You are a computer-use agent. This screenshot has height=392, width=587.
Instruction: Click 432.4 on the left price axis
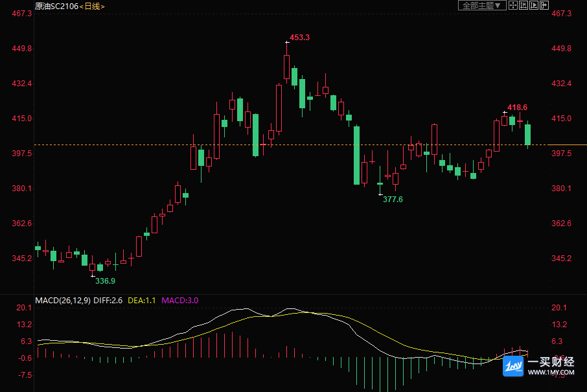pyautogui.click(x=22, y=83)
